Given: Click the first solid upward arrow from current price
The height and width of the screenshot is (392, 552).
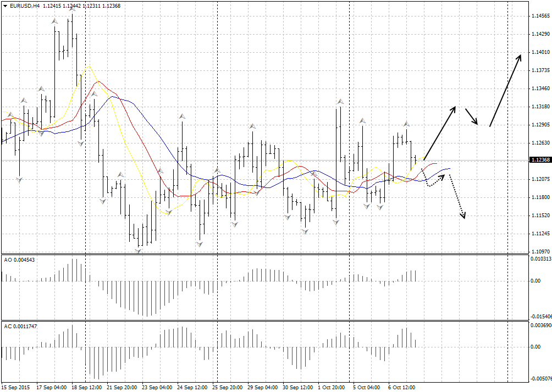Looking at the screenshot, I should (439, 132).
